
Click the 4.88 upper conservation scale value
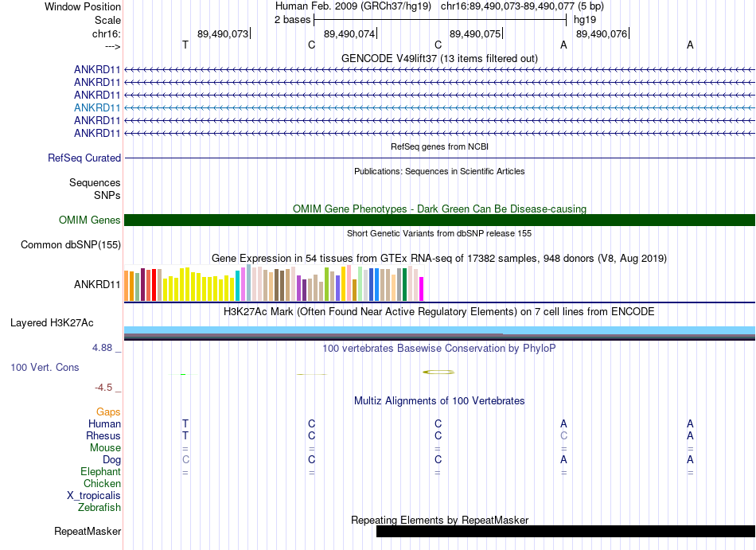tap(102, 348)
